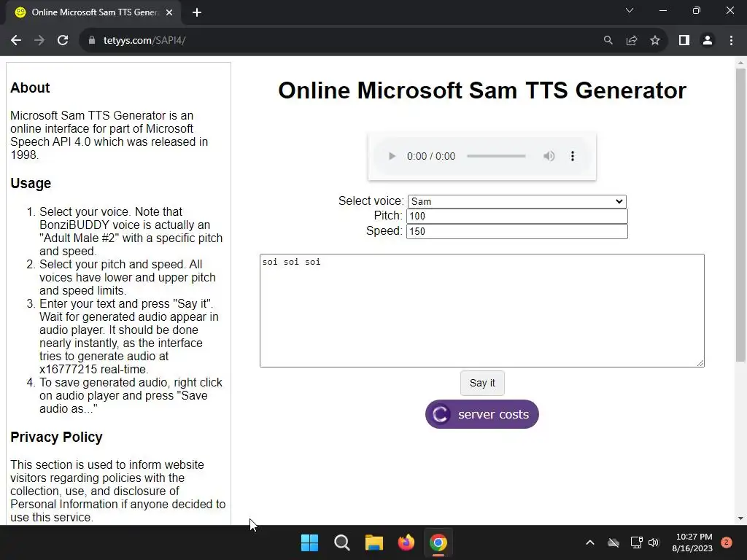
Task: Bookmark this tab with star icon
Action: (x=655, y=41)
